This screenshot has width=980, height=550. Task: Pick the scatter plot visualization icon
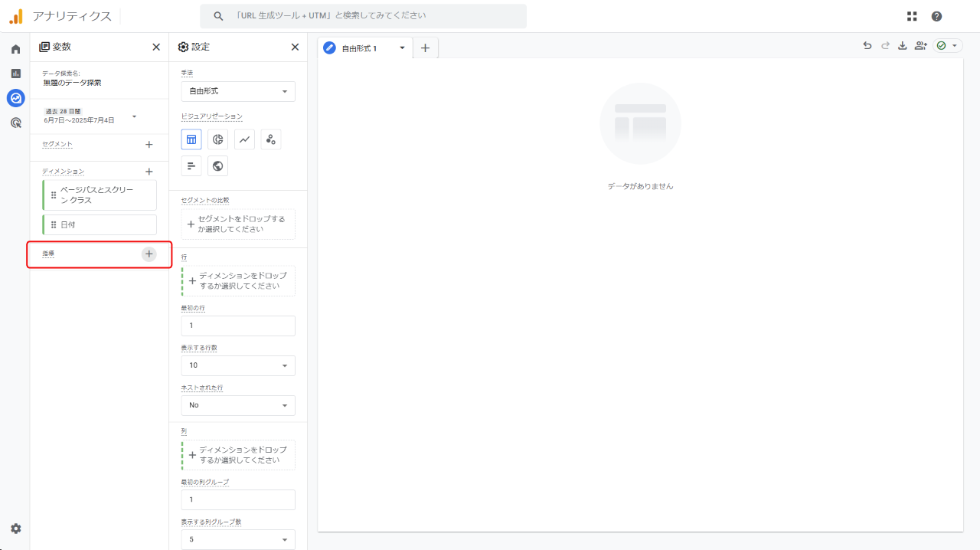270,139
